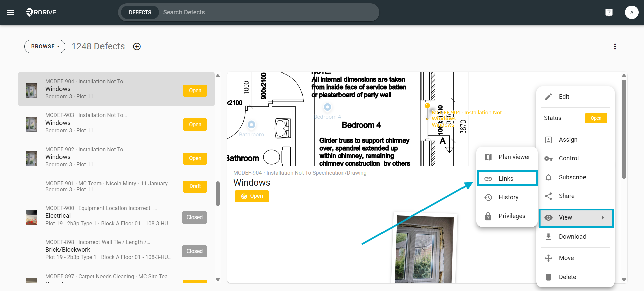
Task: Select the MCDEF-900 Electrical defect
Action: pos(116,216)
